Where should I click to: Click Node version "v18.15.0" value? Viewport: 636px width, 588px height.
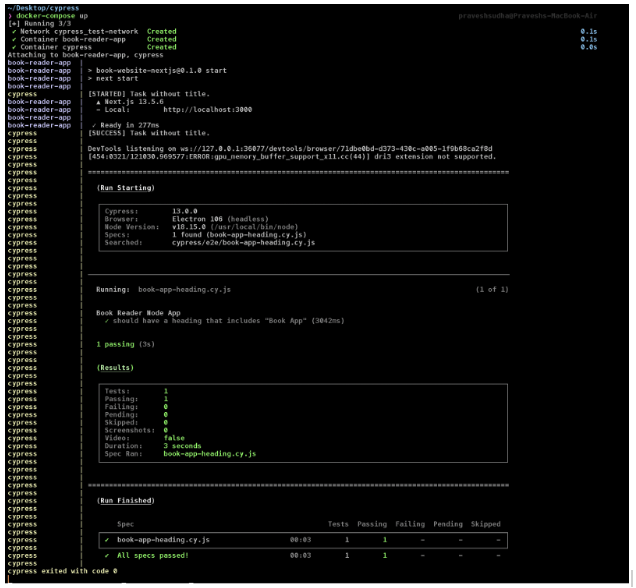[x=189, y=227]
